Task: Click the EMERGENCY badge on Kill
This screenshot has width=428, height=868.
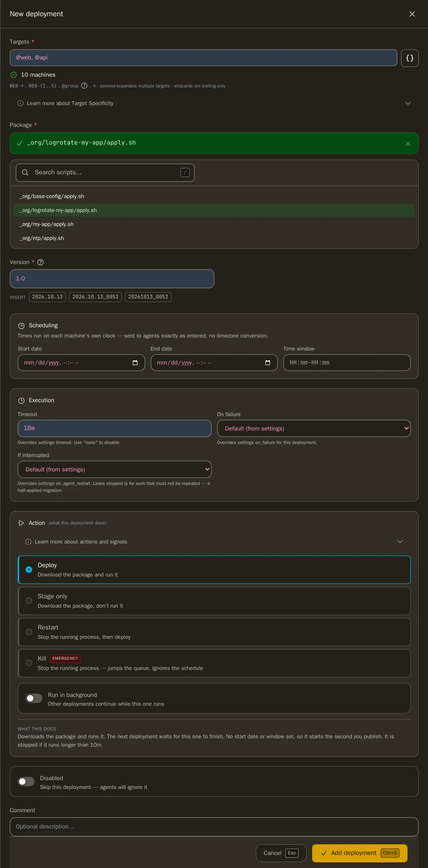Action: [x=65, y=658]
